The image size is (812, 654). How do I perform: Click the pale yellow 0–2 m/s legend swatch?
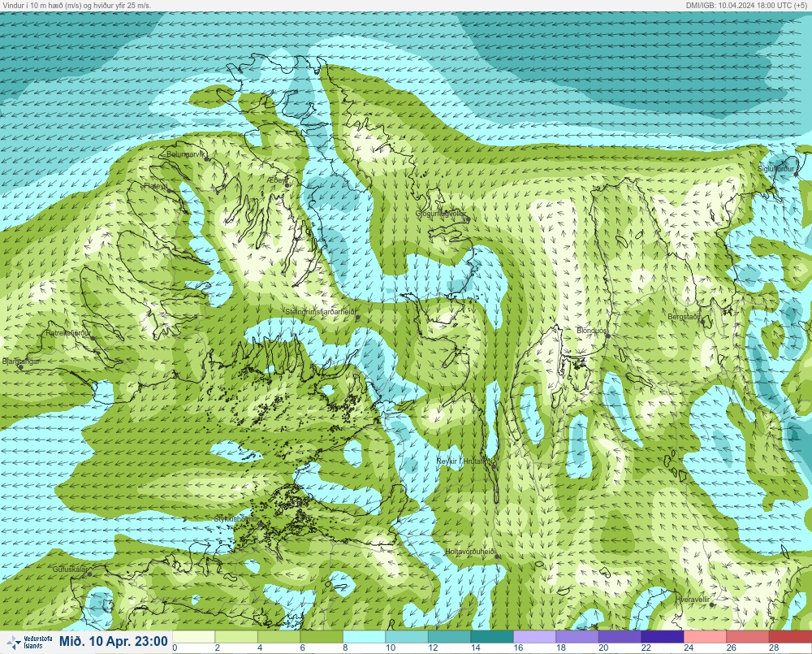[194, 636]
